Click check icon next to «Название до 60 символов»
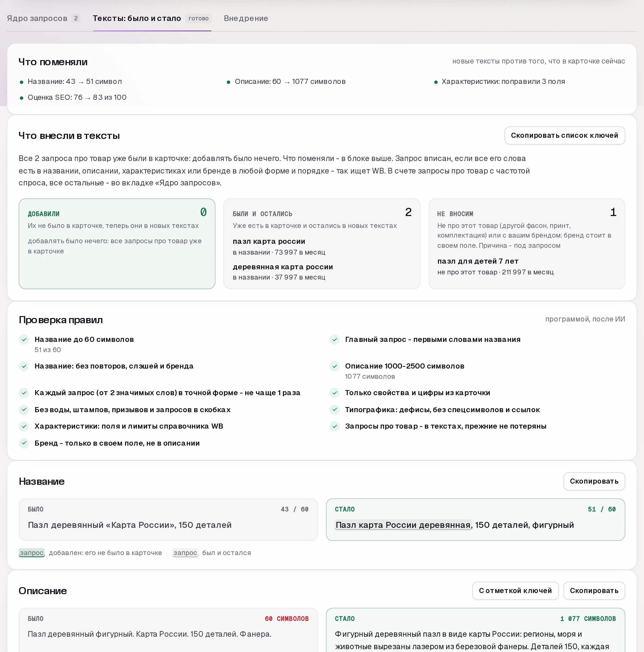Viewport: 644px width, 652px height. coord(24,340)
